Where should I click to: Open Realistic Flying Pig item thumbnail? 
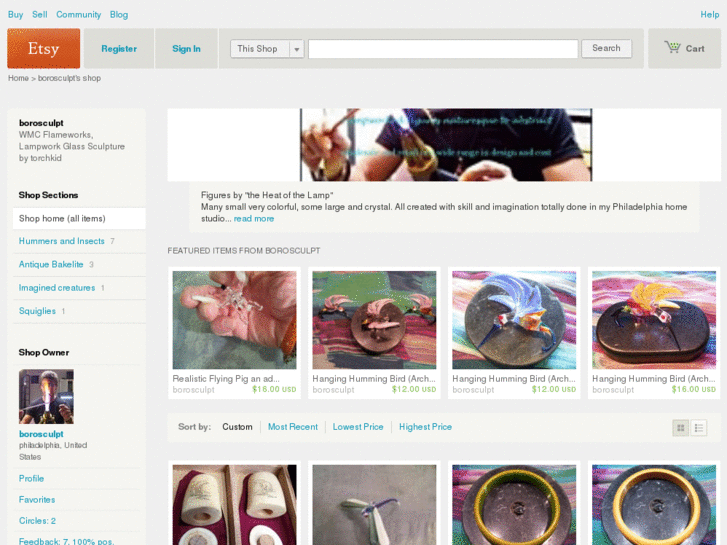click(235, 320)
